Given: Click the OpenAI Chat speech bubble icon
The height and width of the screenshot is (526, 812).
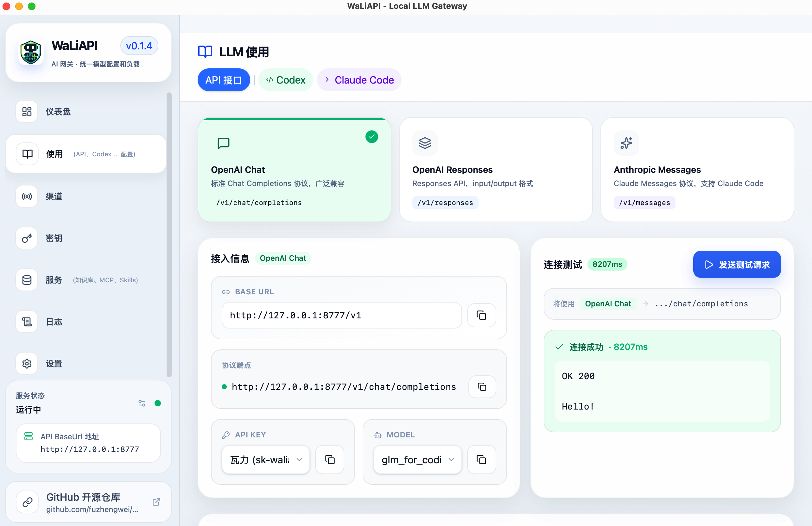Looking at the screenshot, I should (x=224, y=143).
